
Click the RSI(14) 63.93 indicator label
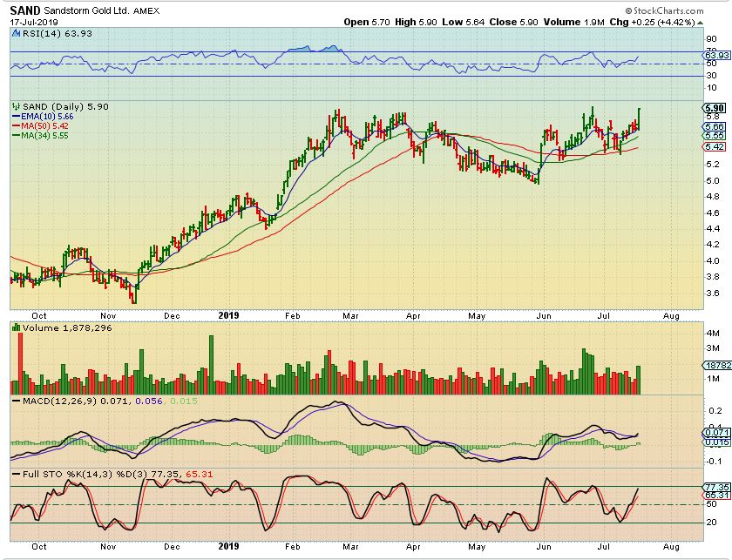click(57, 34)
